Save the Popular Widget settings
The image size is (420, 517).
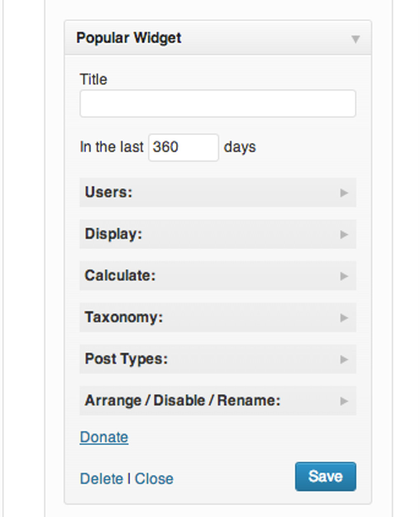pyautogui.click(x=325, y=476)
